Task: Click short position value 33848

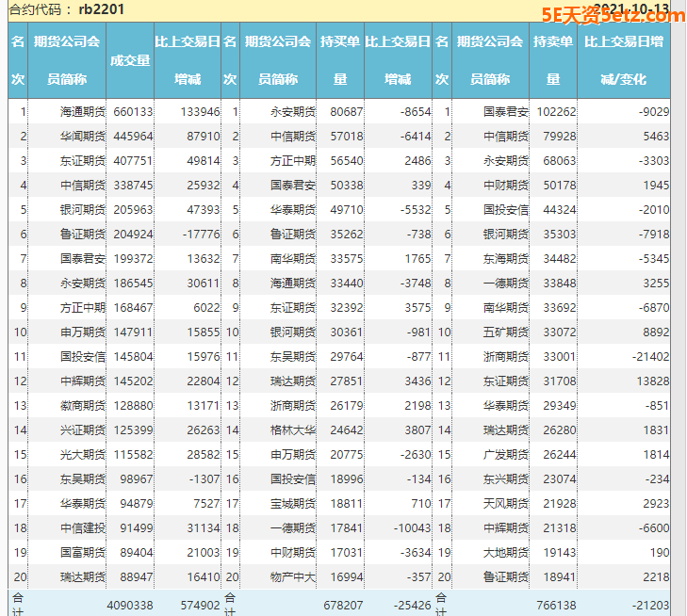Action: [560, 284]
